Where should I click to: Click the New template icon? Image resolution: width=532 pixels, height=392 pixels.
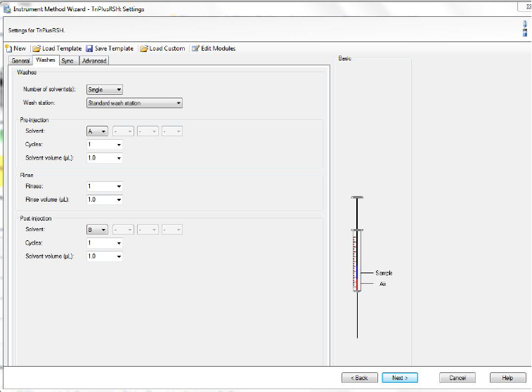pyautogui.click(x=8, y=48)
